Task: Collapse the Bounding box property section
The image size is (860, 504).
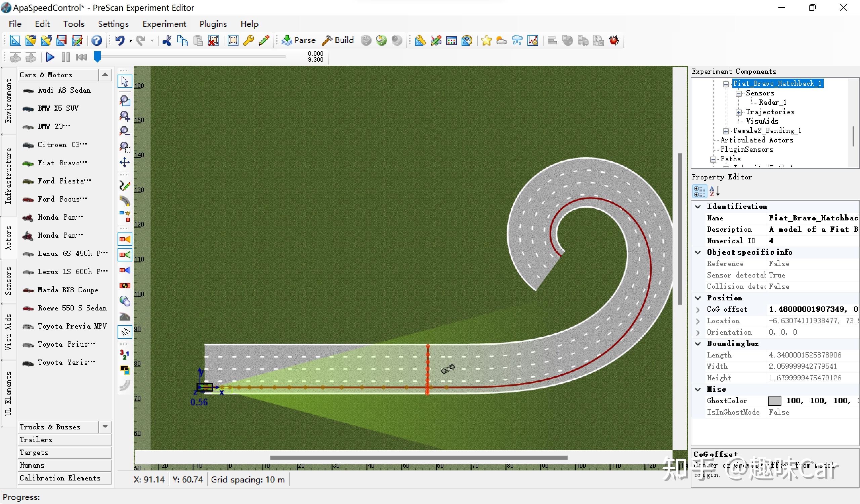Action: (x=698, y=344)
